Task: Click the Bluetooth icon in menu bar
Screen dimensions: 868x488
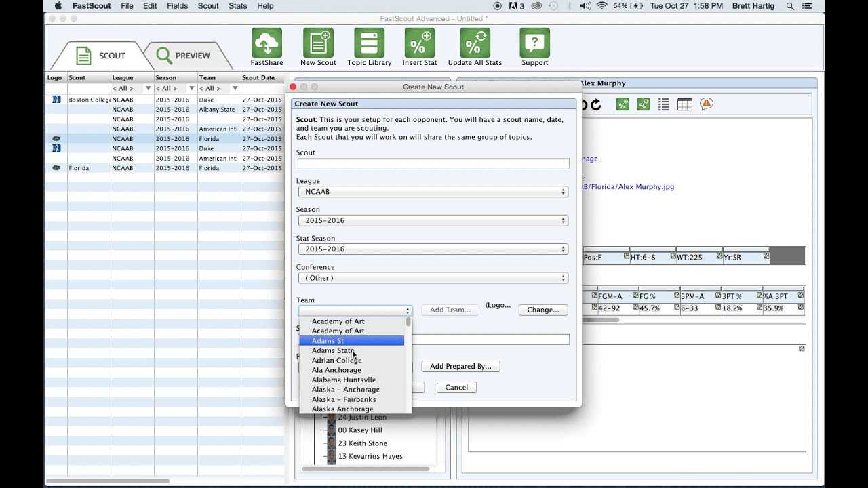Action: pos(569,6)
